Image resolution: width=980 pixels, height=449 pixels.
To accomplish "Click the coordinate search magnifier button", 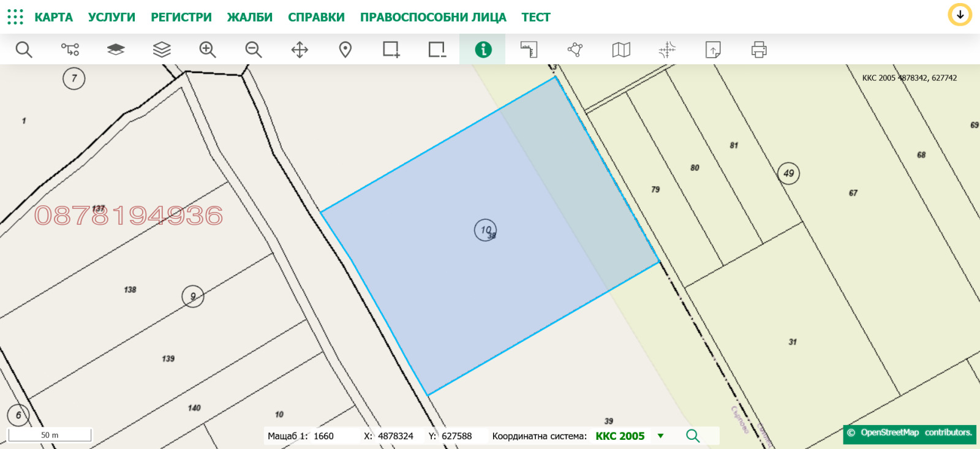I will pos(693,436).
